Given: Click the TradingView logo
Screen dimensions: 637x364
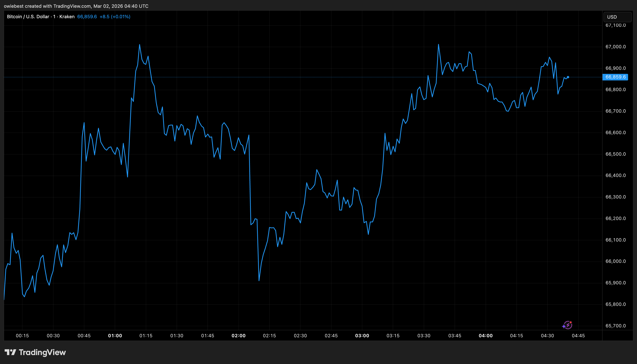Looking at the screenshot, I should pyautogui.click(x=35, y=353).
